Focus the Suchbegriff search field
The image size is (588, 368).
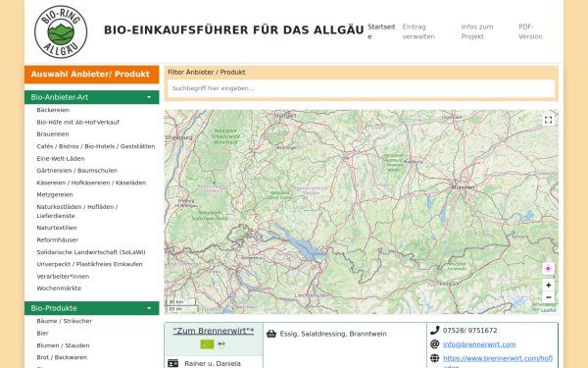tap(361, 88)
